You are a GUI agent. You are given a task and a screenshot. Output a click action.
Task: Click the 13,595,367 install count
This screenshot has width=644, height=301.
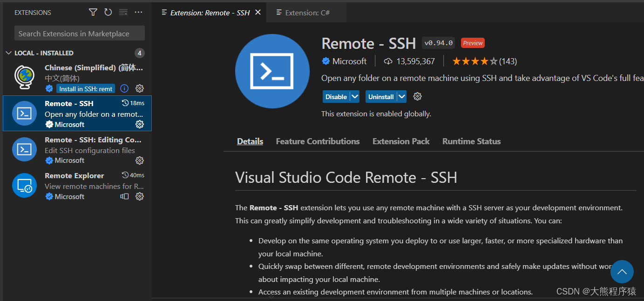tap(415, 61)
